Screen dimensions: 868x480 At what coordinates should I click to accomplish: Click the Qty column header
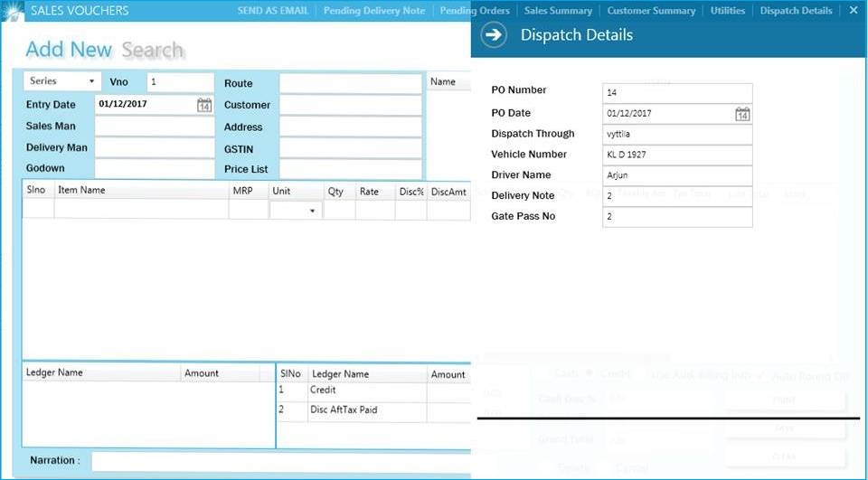pos(339,192)
